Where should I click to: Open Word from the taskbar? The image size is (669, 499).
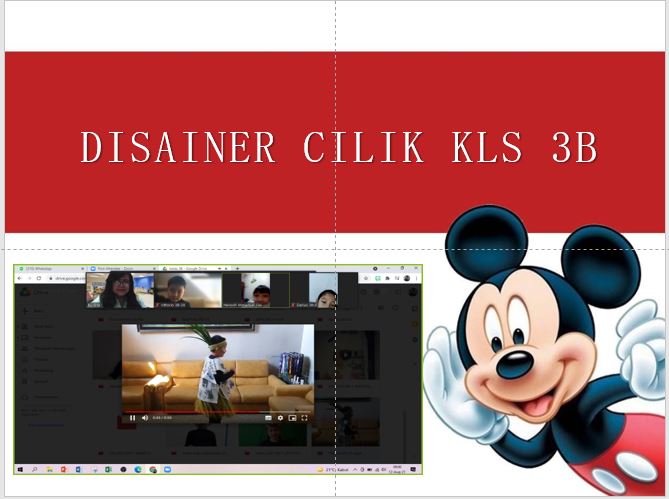[78, 470]
